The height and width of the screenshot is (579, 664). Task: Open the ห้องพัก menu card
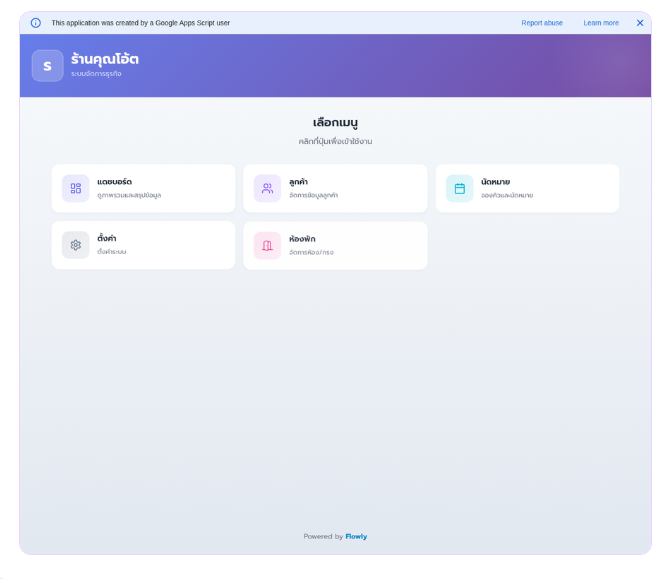(335, 245)
